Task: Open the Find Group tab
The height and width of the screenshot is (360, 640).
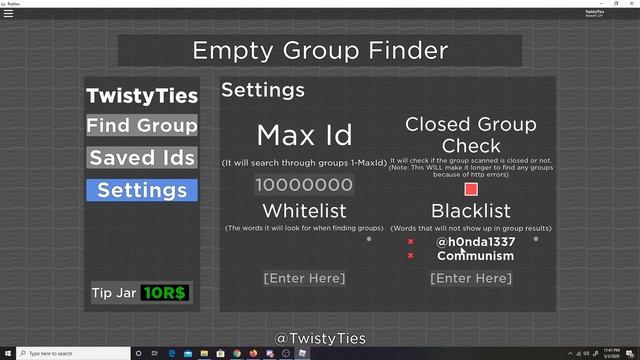Action: 142,125
